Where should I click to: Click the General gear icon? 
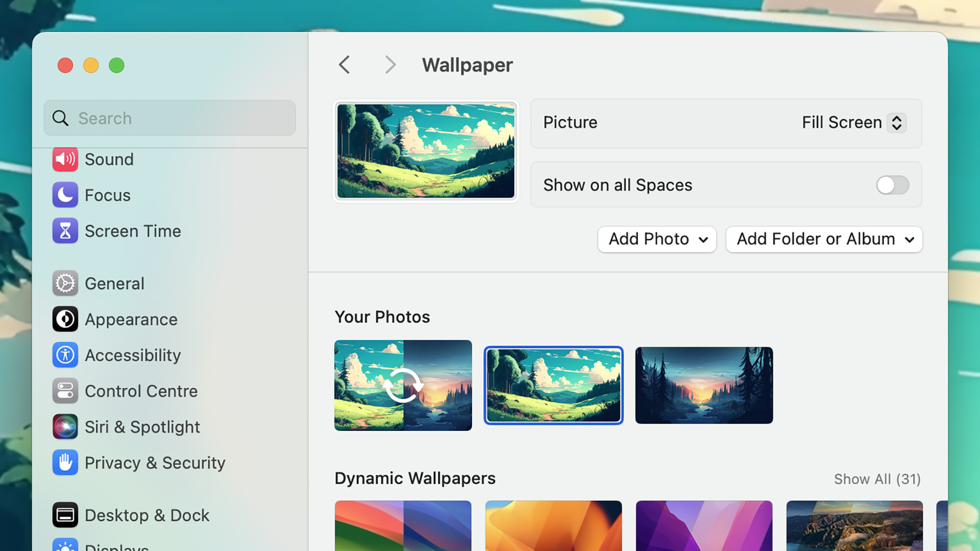[65, 283]
